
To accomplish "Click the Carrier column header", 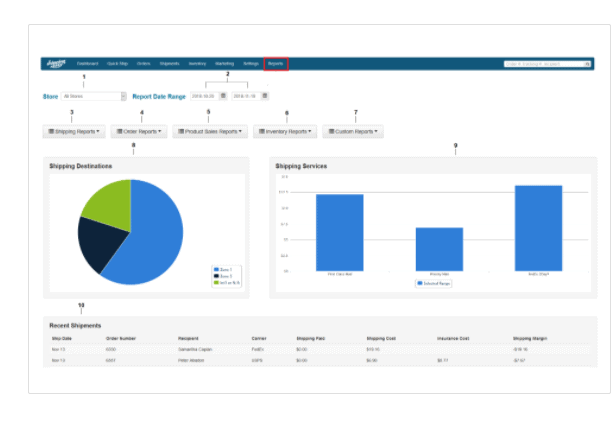I will 259,338.
